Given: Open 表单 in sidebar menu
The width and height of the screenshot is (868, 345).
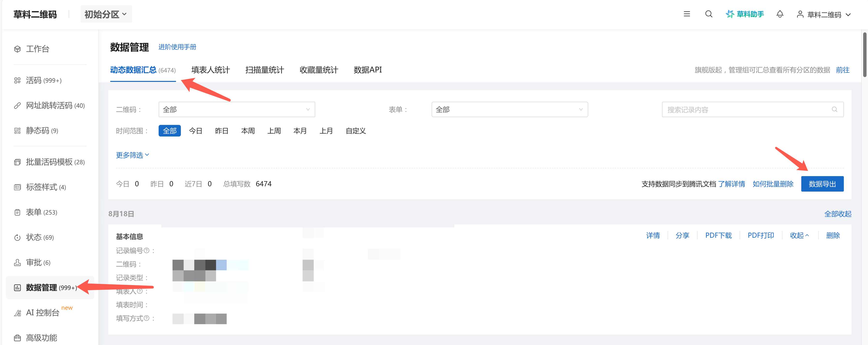Looking at the screenshot, I should [x=42, y=212].
